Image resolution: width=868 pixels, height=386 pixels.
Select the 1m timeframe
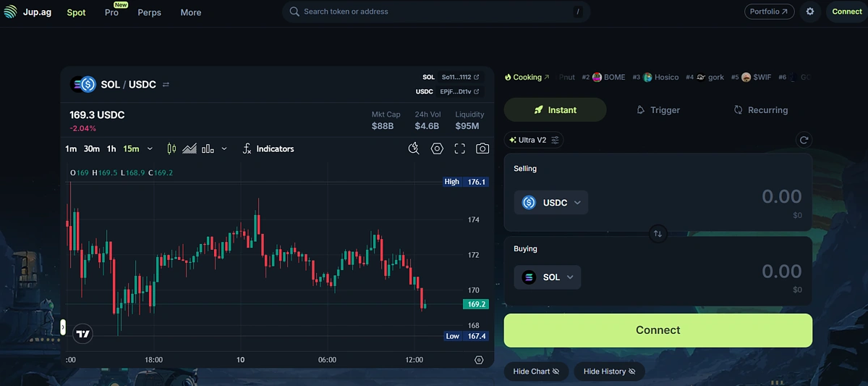click(x=71, y=148)
